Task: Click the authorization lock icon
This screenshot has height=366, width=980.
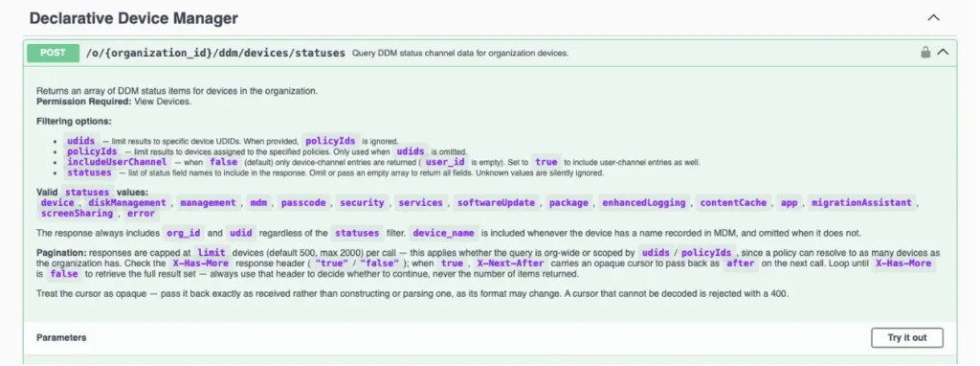Action: 925,53
